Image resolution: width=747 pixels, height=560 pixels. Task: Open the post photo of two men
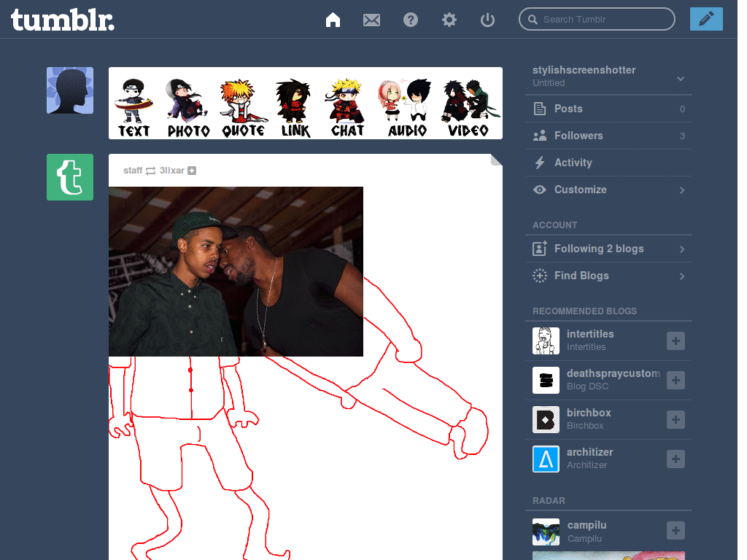tap(236, 271)
